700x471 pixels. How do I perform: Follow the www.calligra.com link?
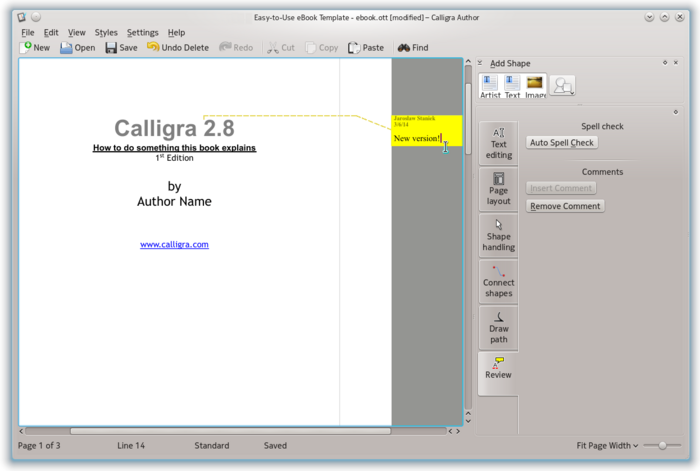coord(174,244)
